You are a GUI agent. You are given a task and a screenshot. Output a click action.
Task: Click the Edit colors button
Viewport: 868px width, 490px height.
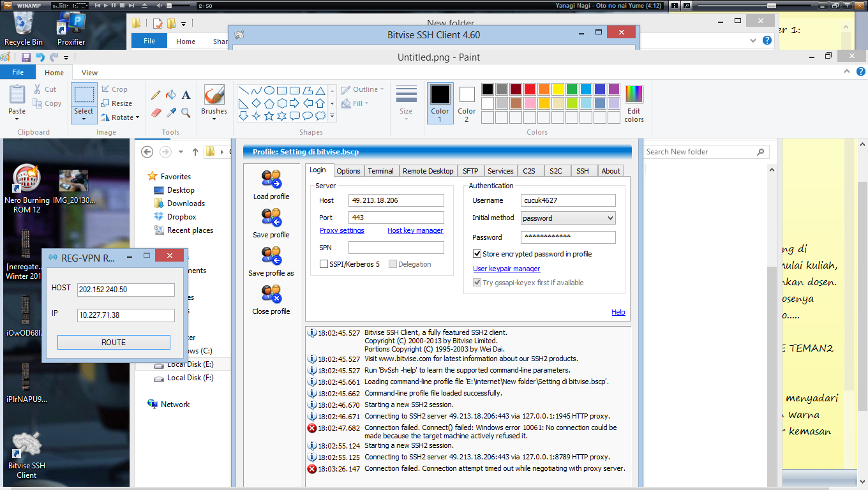tap(634, 103)
